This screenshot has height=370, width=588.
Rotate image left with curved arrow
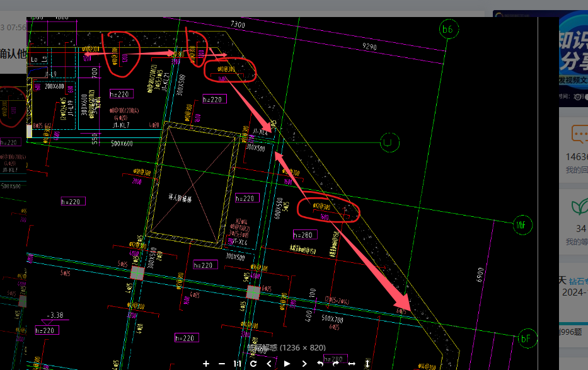(x=320, y=364)
